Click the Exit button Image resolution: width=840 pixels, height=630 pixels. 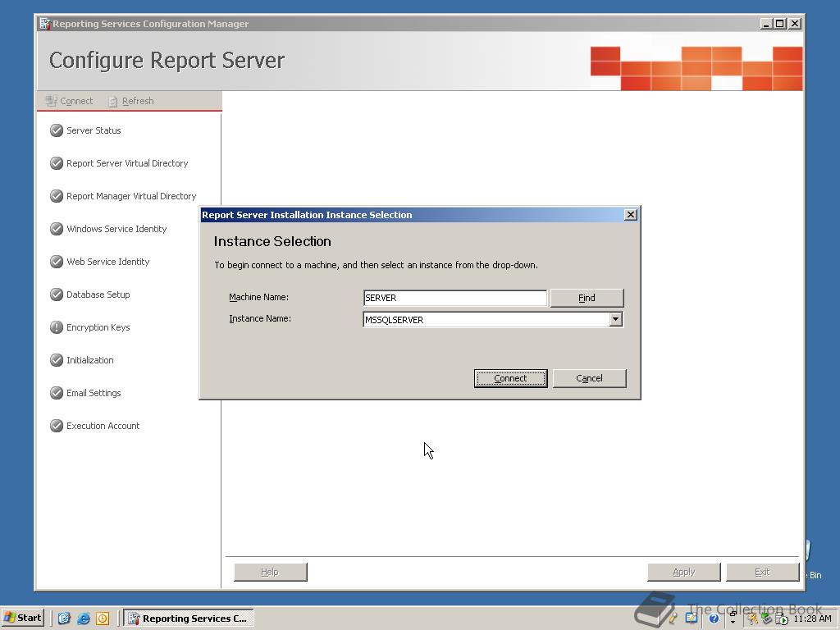(x=762, y=572)
